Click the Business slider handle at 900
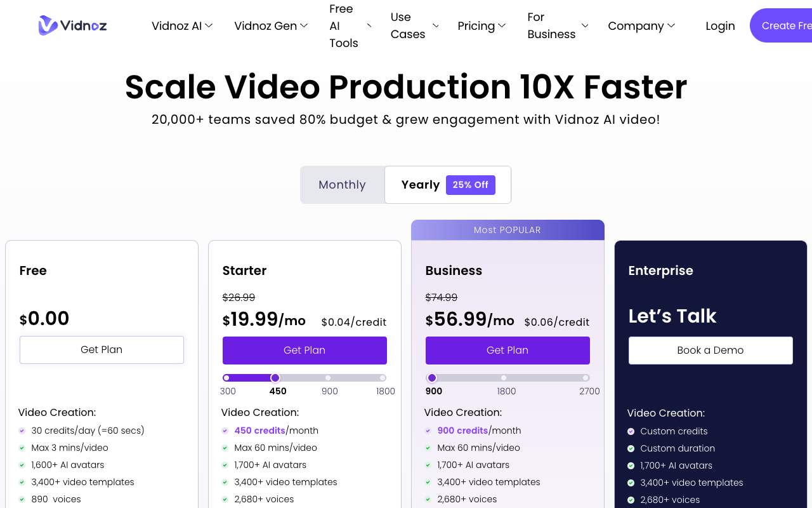 pos(432,378)
